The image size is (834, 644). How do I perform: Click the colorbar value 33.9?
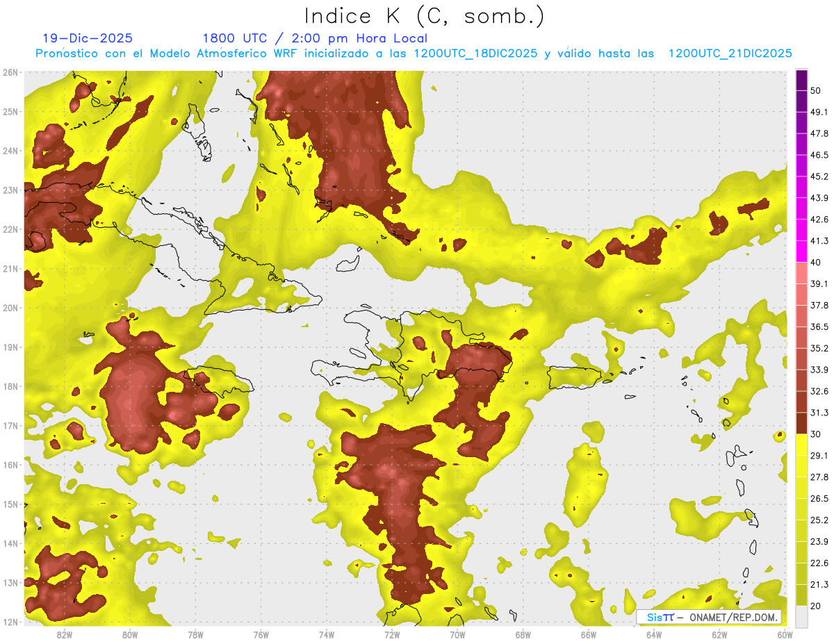point(820,370)
